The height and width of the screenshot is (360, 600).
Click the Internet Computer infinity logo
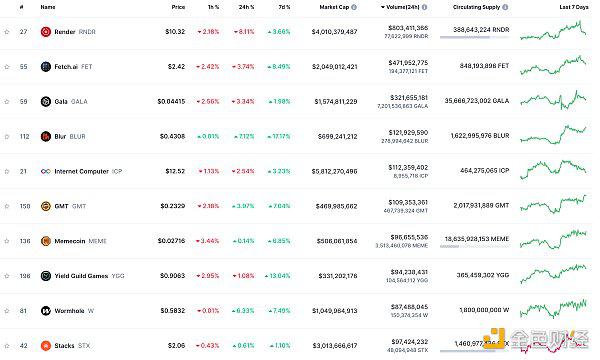[x=46, y=171]
